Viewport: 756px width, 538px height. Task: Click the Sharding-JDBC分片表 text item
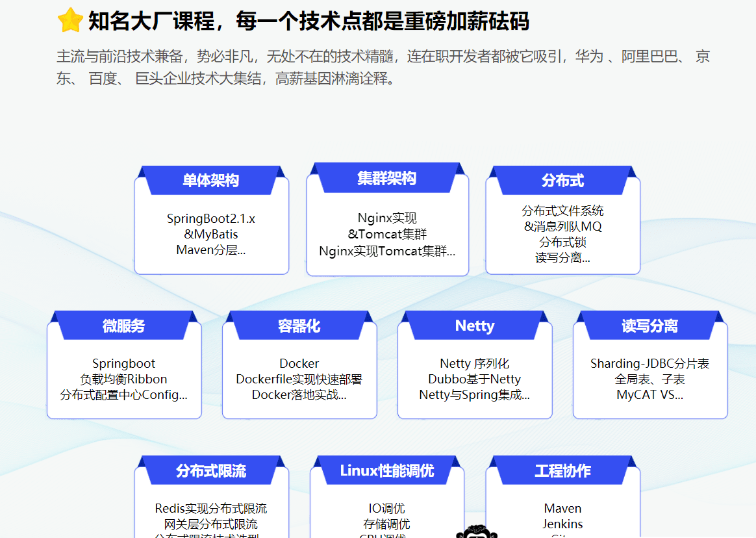point(649,363)
